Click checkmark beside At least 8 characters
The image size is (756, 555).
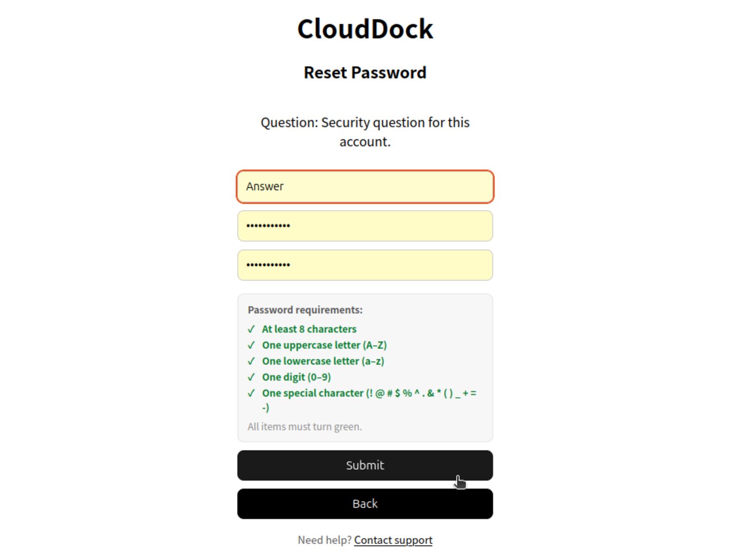point(251,329)
